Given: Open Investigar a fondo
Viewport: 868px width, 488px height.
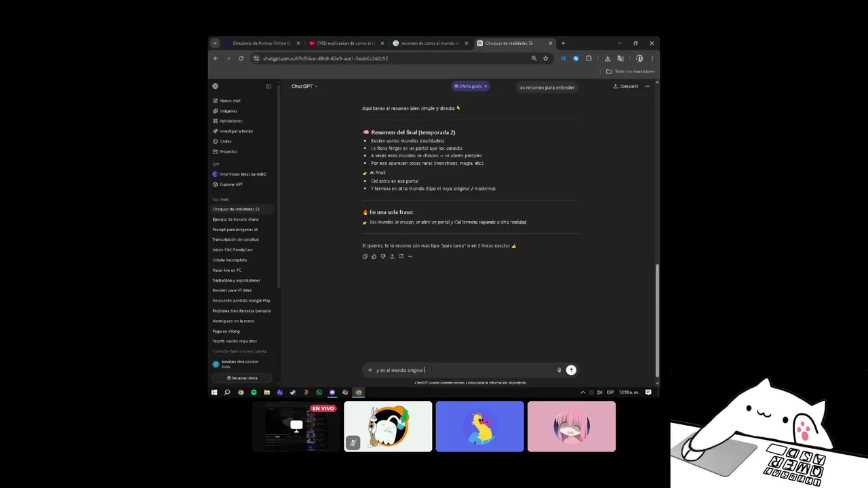Looking at the screenshot, I should (232, 131).
